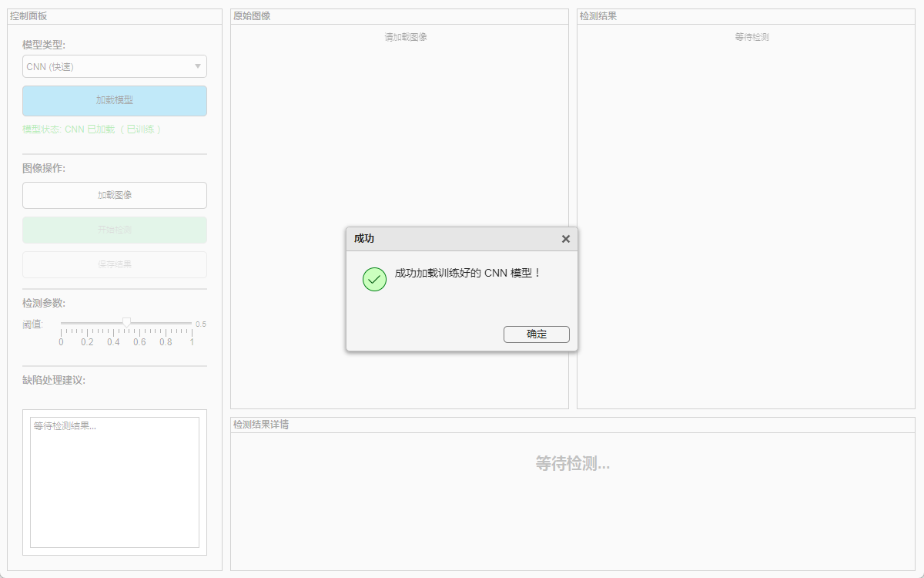Click the 成功 dialog title bar

point(454,239)
